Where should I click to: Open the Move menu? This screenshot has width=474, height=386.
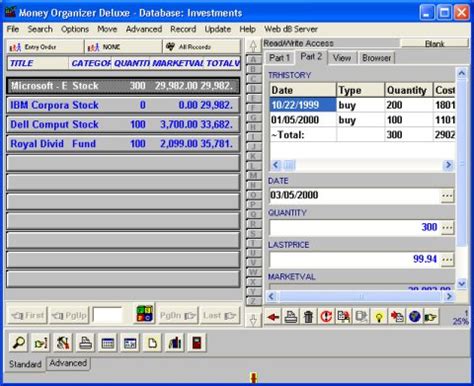click(x=107, y=29)
